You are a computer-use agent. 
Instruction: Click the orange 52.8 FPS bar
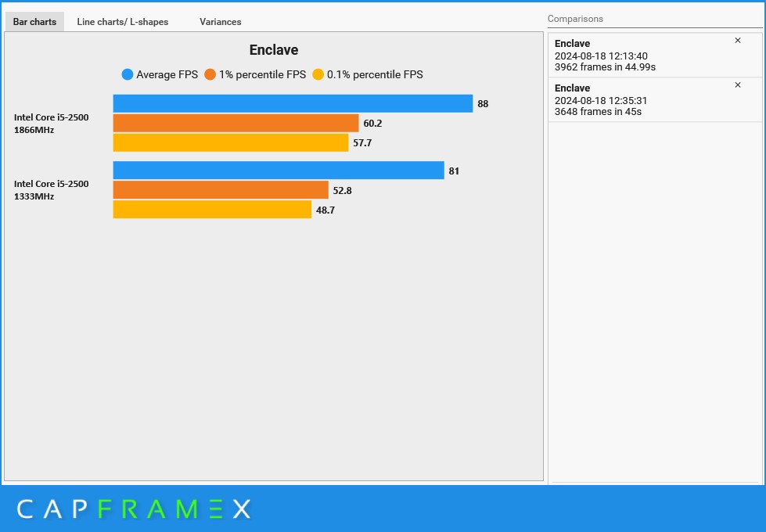click(221, 190)
